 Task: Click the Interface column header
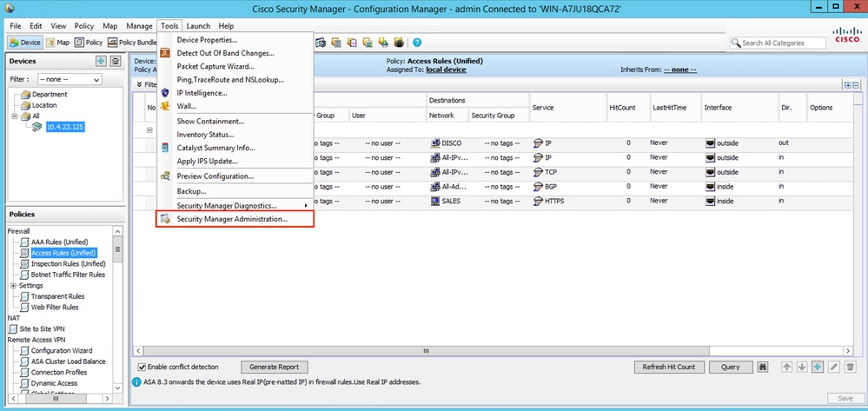739,108
